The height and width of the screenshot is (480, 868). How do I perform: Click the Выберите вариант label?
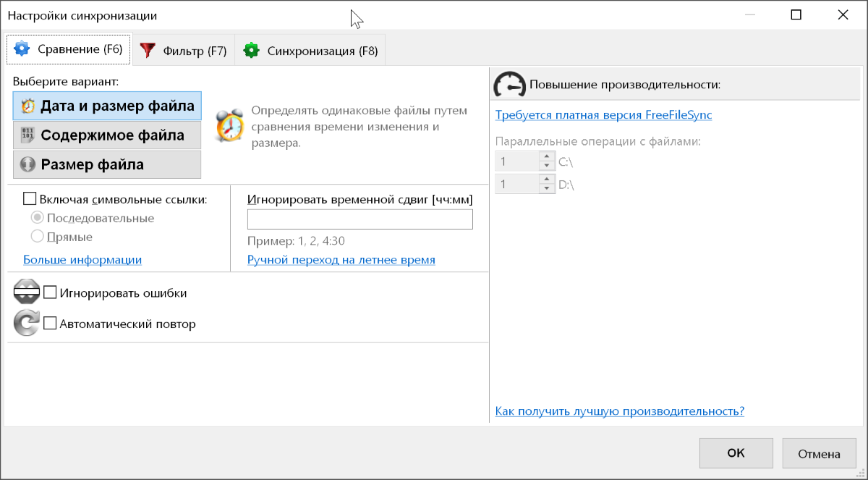coord(65,81)
